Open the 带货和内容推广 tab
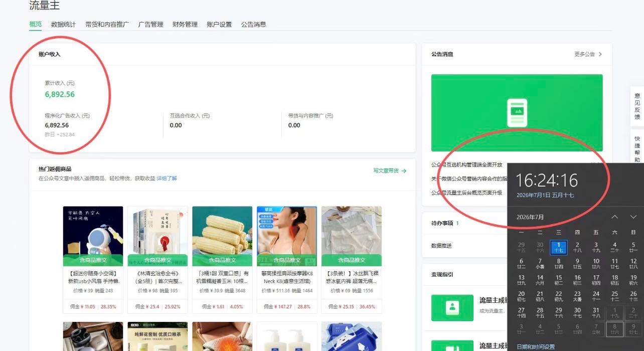This screenshot has width=644, height=351. (x=107, y=24)
